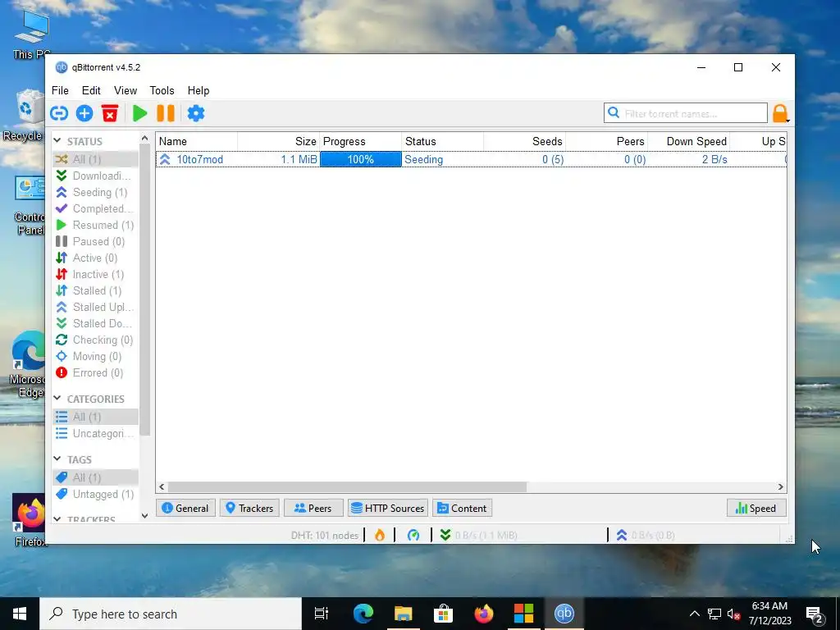Select All (1) under TAGS
The image size is (840, 630).
95,477
